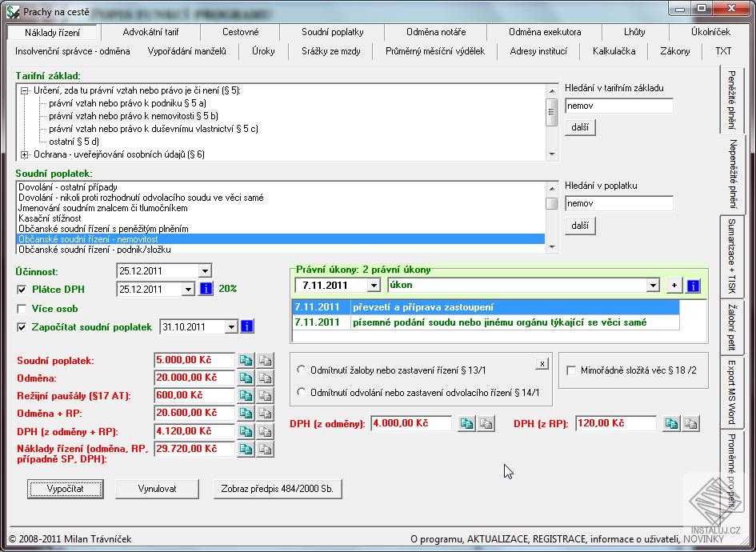Click the first copy icon beside Náklady řízení total
This screenshot has height=552, width=756.
(246, 449)
